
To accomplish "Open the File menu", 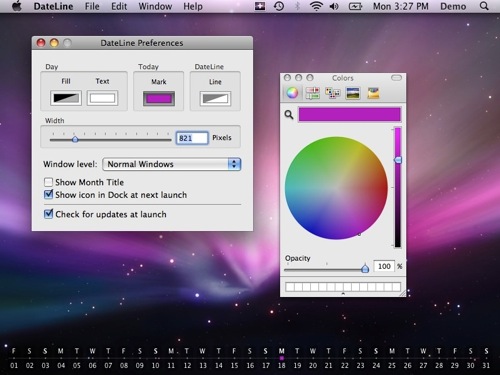I will (92, 6).
